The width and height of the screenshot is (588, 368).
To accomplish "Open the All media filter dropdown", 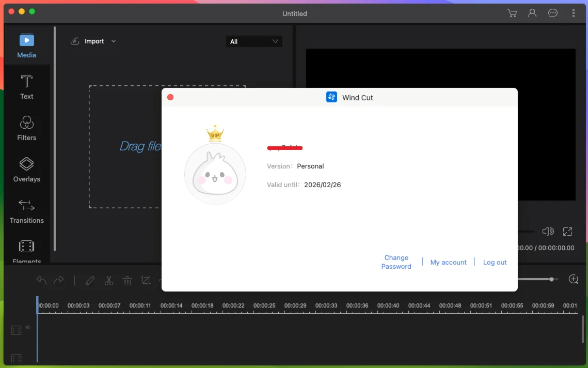I will 254,41.
